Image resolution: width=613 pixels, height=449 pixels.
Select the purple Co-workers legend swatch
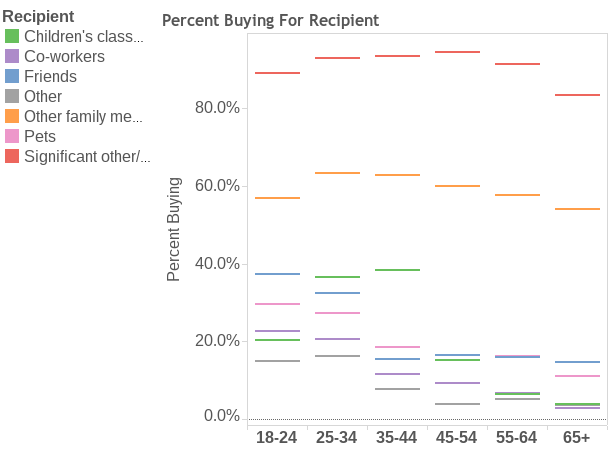point(12,56)
